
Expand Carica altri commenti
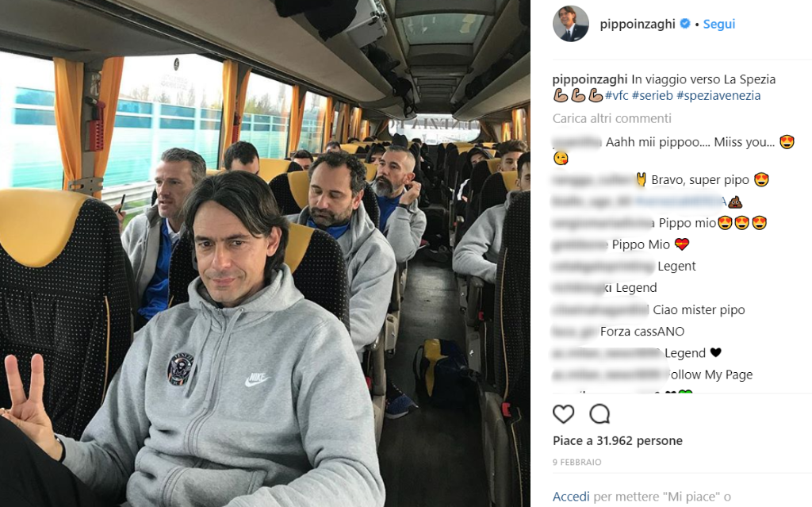point(611,118)
